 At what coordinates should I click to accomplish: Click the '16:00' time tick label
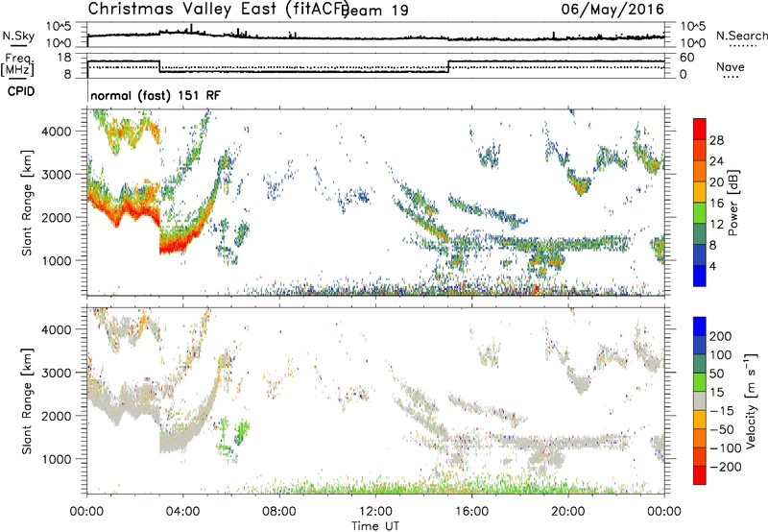(471, 512)
